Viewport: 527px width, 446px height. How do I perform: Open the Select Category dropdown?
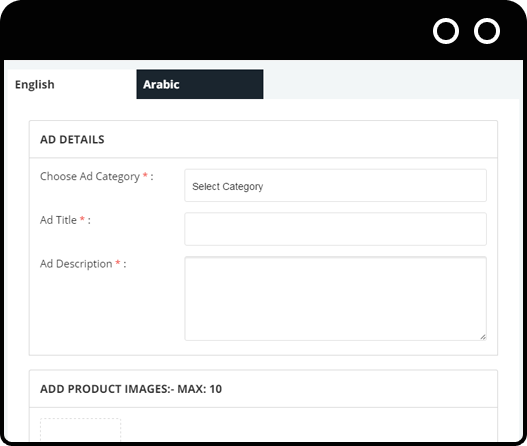(x=335, y=186)
